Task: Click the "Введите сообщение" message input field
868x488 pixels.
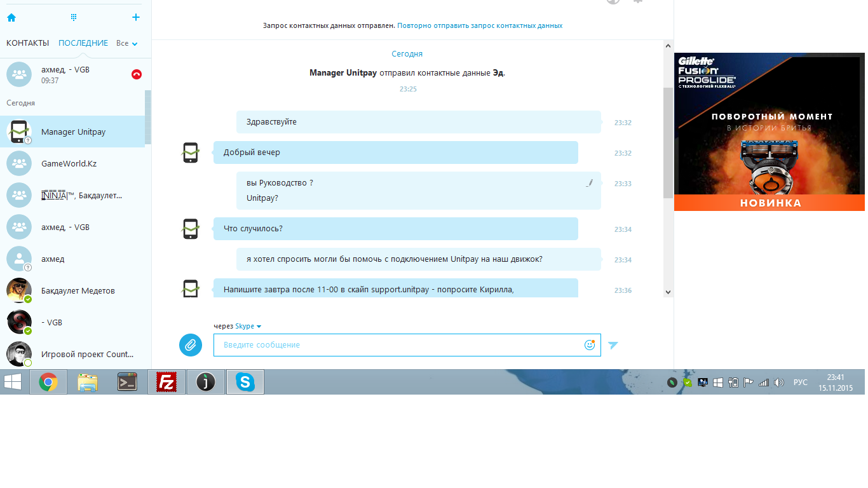Action: (x=407, y=345)
